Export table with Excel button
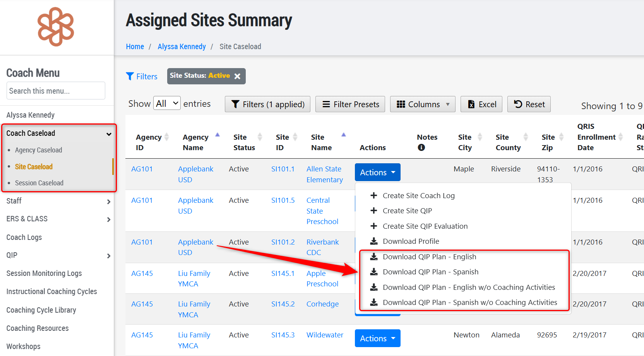 pyautogui.click(x=481, y=104)
